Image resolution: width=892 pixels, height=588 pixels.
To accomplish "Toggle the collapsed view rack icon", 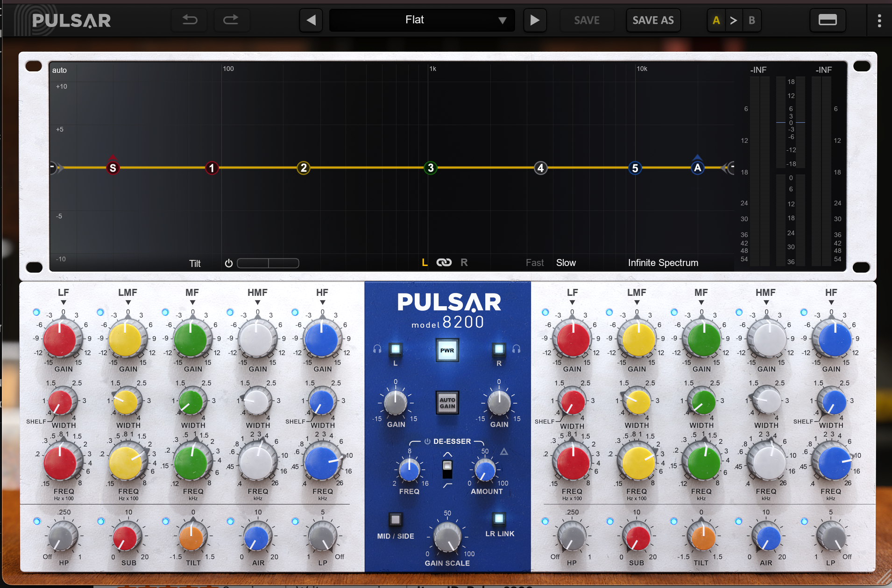I will coord(827,20).
